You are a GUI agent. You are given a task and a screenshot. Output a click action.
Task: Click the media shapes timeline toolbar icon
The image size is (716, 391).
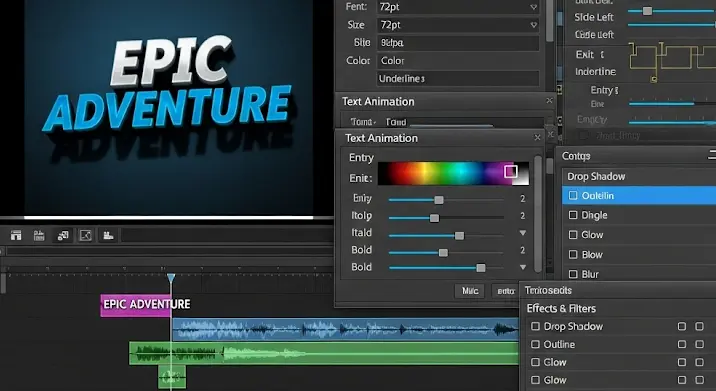[x=63, y=235]
